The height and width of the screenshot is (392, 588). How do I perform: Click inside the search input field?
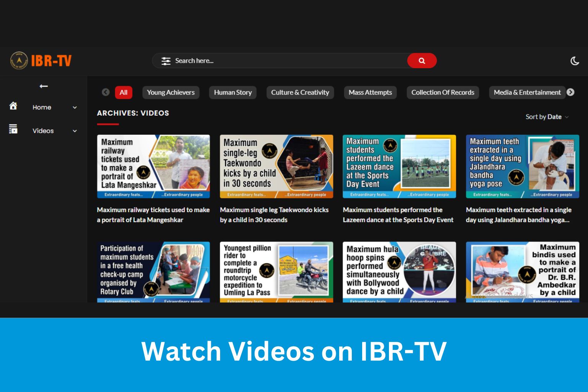(x=268, y=60)
